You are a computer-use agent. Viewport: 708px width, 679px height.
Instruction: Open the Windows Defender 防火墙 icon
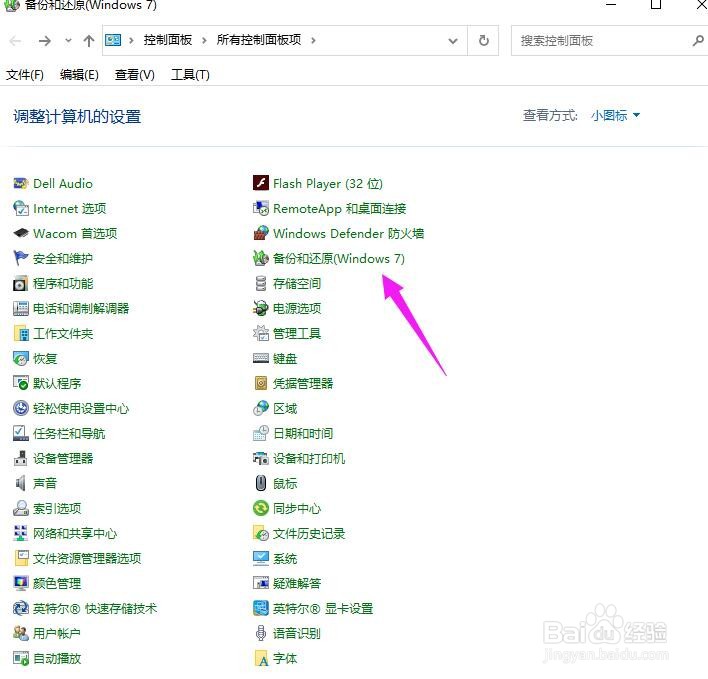click(261, 233)
